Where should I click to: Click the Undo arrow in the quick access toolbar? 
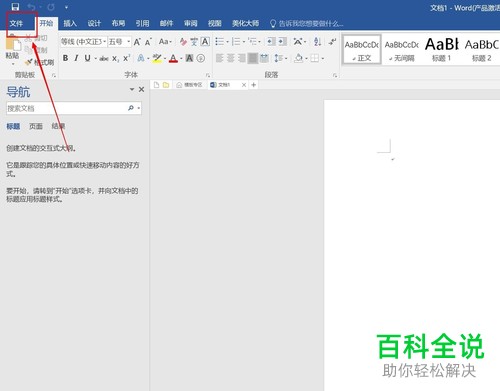click(31, 7)
